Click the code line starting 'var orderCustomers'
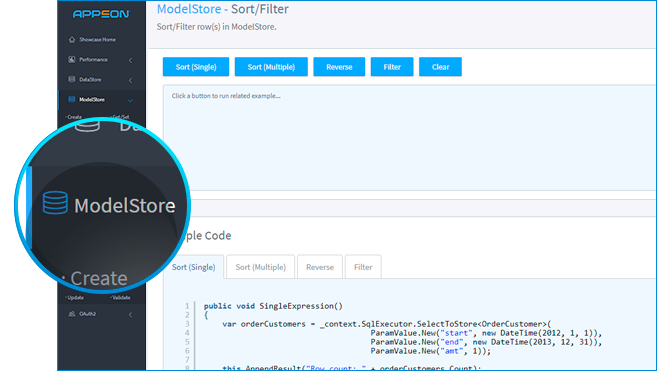 tap(387, 324)
